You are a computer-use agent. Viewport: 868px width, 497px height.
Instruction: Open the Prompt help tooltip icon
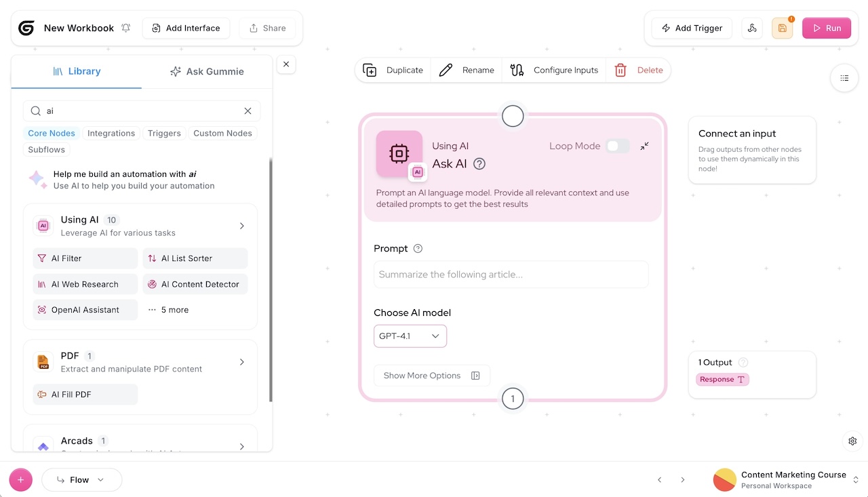[418, 248]
